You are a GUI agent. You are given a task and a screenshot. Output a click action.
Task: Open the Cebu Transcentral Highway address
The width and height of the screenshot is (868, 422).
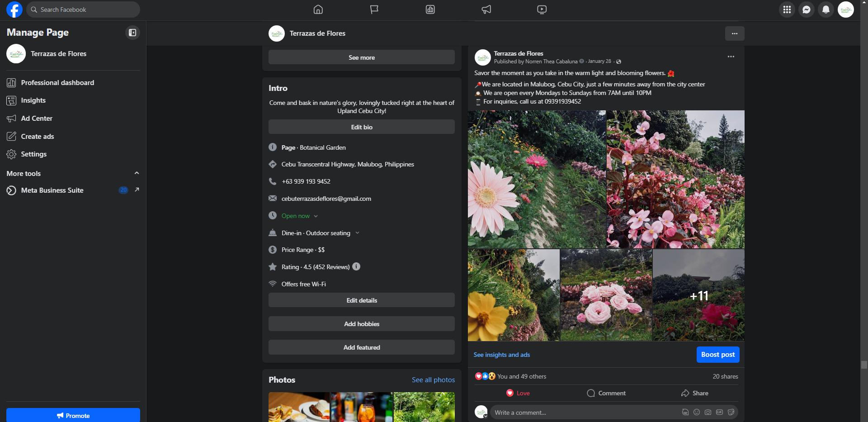point(348,164)
